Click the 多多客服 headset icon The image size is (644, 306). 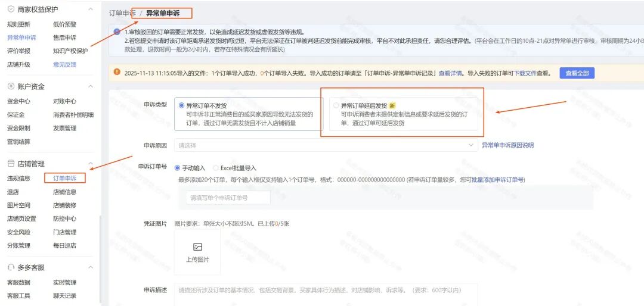[x=11, y=268]
